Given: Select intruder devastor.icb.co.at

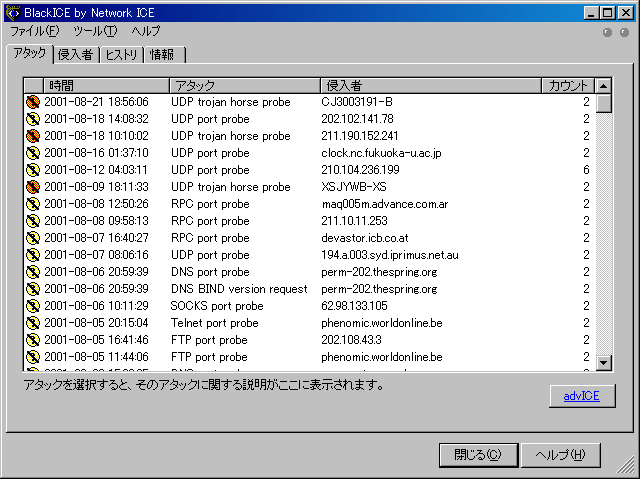Looking at the screenshot, I should (x=365, y=237).
